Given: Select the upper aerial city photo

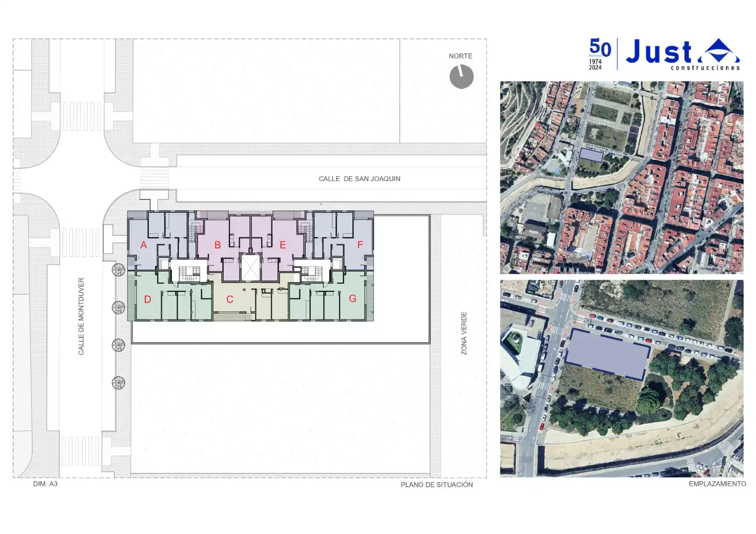Looking at the screenshot, I should coord(621,178).
